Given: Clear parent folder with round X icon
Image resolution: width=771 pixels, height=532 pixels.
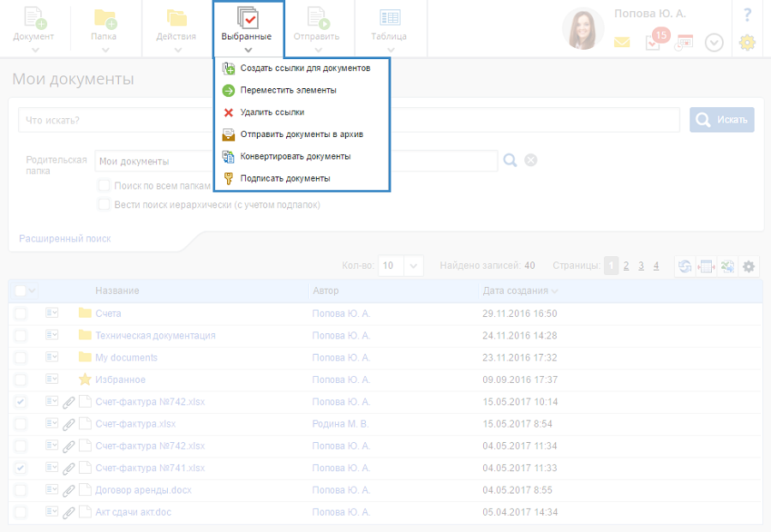Looking at the screenshot, I should (x=531, y=160).
